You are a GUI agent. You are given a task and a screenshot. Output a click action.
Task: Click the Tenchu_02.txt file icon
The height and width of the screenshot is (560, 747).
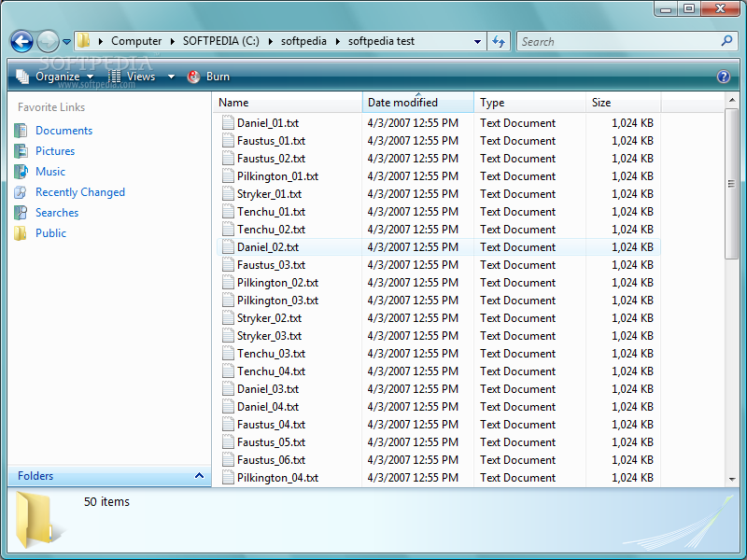228,229
